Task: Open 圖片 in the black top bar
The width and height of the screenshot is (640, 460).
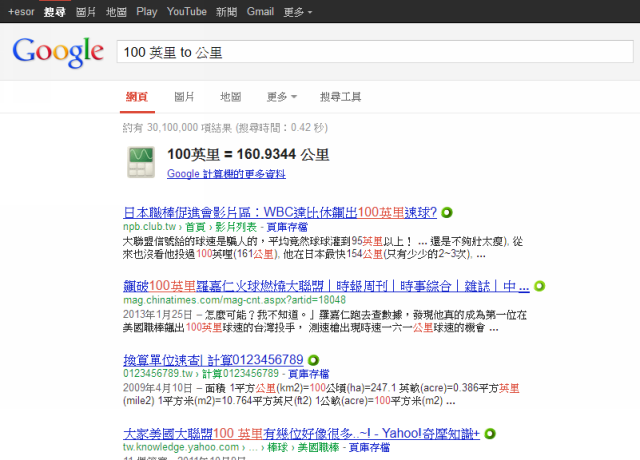Action: tap(86, 12)
